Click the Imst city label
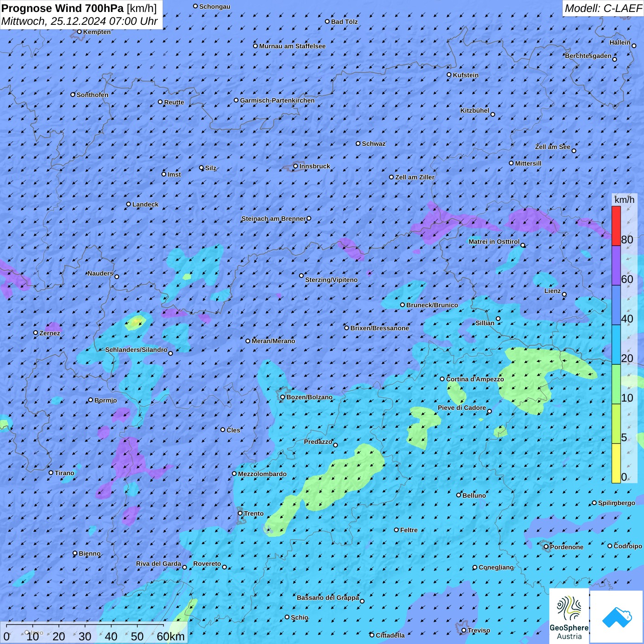This screenshot has height=644, width=644. point(174,174)
